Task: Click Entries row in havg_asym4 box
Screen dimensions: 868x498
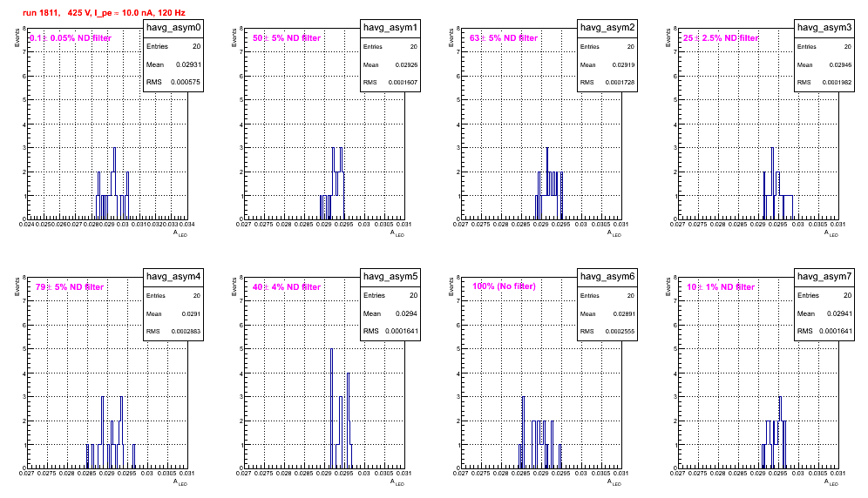Action: click(173, 296)
